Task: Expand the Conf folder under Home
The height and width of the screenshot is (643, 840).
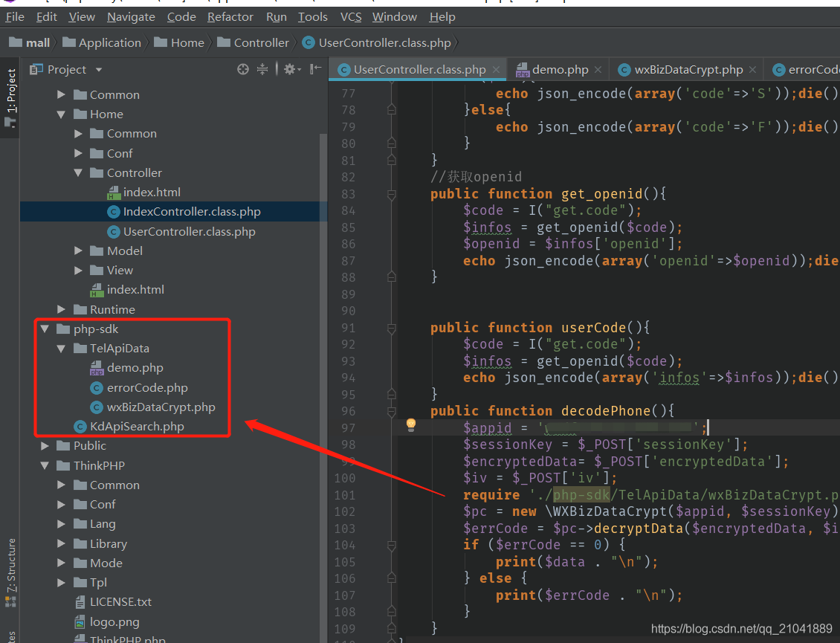Action: pos(78,153)
